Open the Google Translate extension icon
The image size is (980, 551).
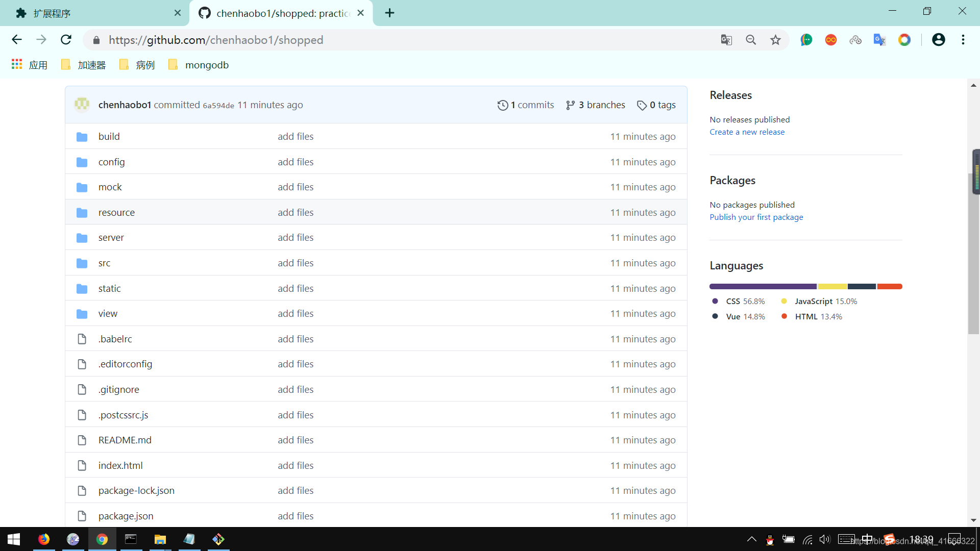point(879,40)
